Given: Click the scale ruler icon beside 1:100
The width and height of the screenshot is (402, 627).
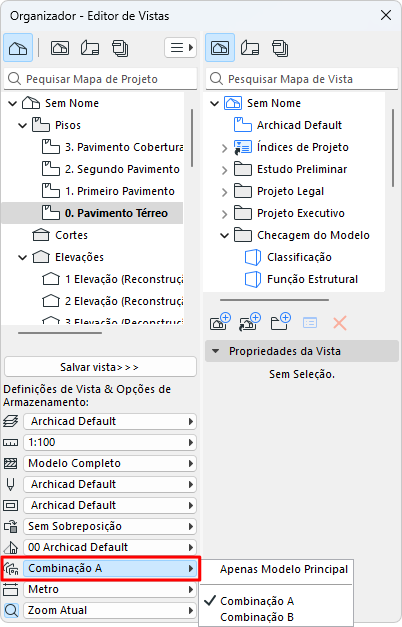Looking at the screenshot, I should click(10, 442).
